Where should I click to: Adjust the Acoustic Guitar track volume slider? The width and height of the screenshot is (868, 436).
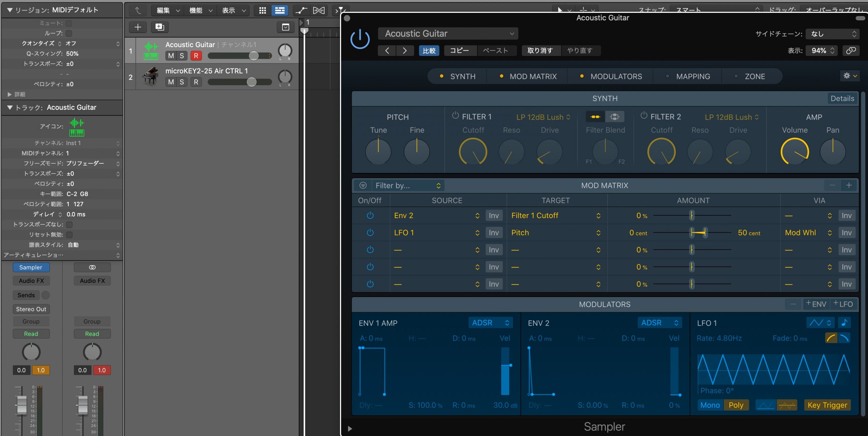click(x=240, y=56)
